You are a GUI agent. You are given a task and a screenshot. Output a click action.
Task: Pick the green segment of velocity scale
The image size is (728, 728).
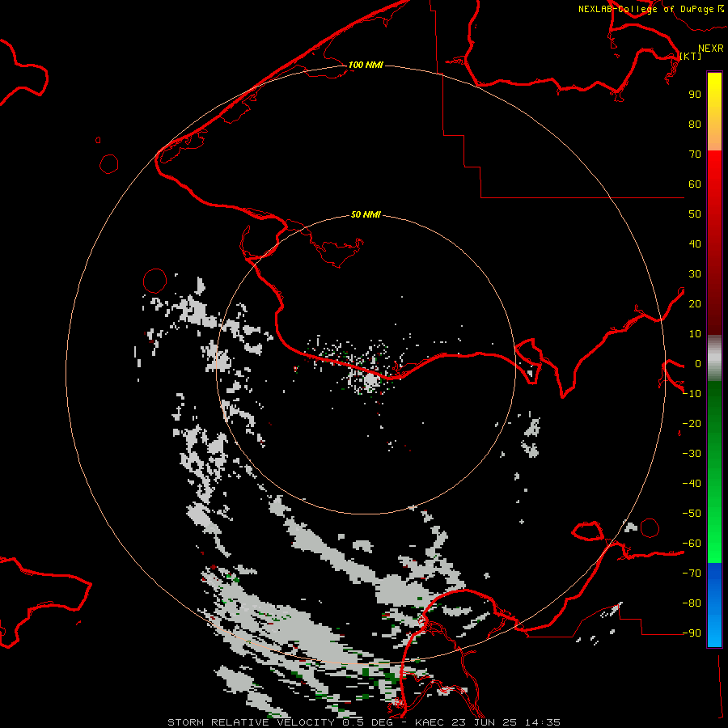[x=714, y=472]
